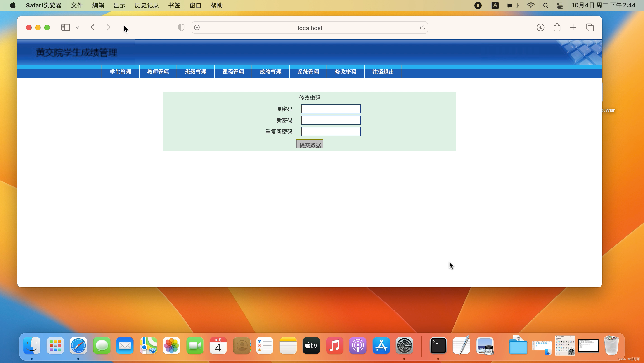This screenshot has height=363, width=644.
Task: Open Spotlight search icon
Action: point(546,5)
